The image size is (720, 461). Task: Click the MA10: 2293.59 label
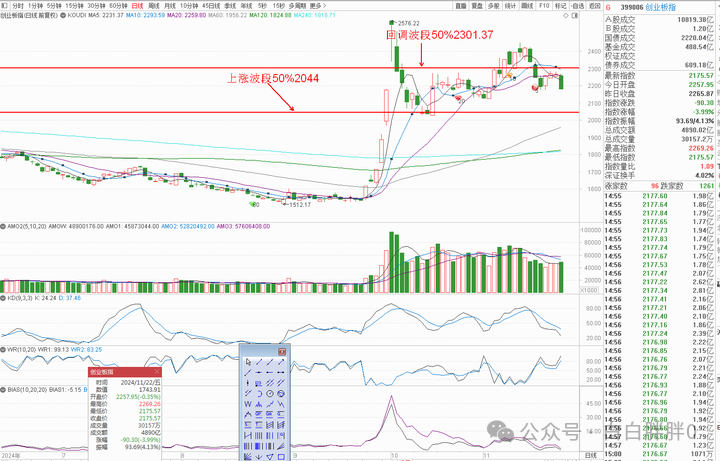[145, 15]
